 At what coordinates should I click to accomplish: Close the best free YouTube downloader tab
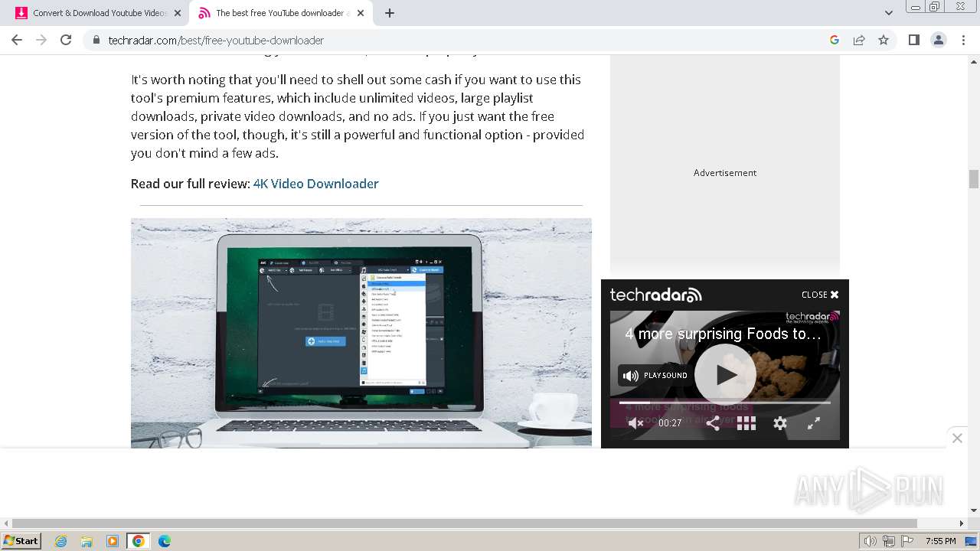pos(361,13)
